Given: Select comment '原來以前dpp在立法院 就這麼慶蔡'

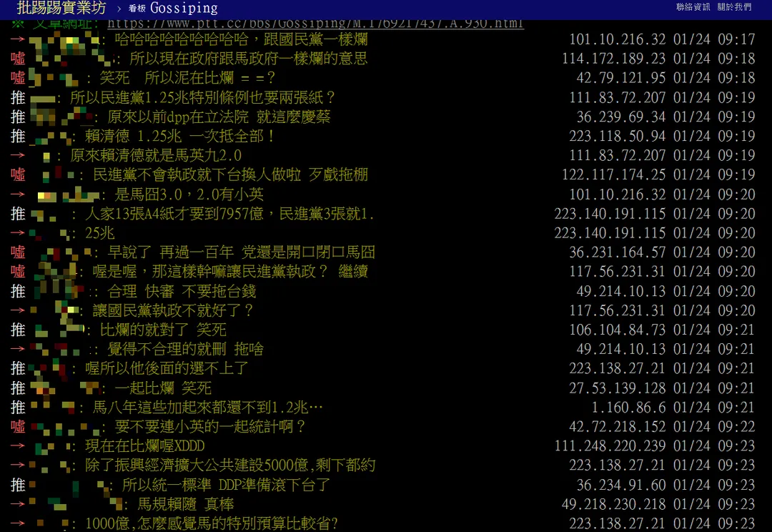Looking at the screenshot, I should click(x=219, y=117).
